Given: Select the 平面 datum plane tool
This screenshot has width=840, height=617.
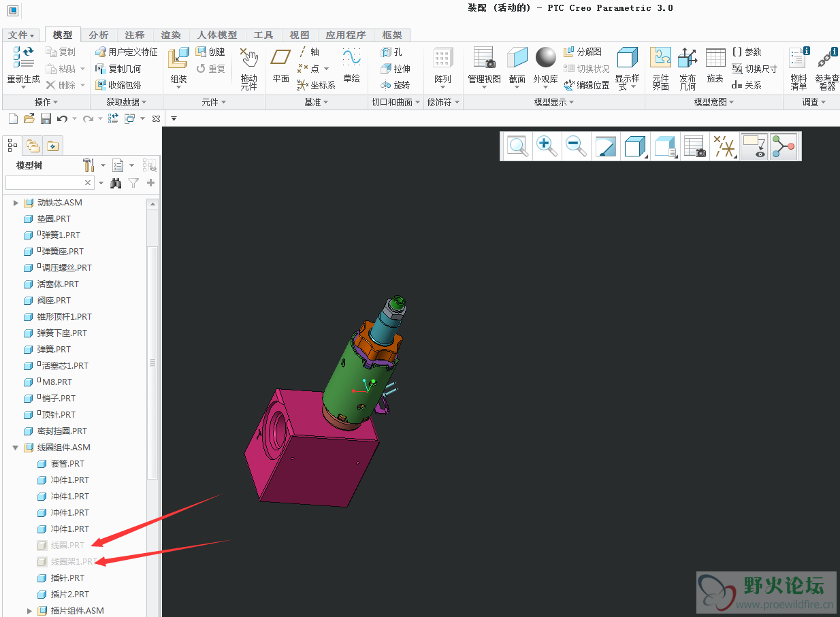Looking at the screenshot, I should [281, 58].
